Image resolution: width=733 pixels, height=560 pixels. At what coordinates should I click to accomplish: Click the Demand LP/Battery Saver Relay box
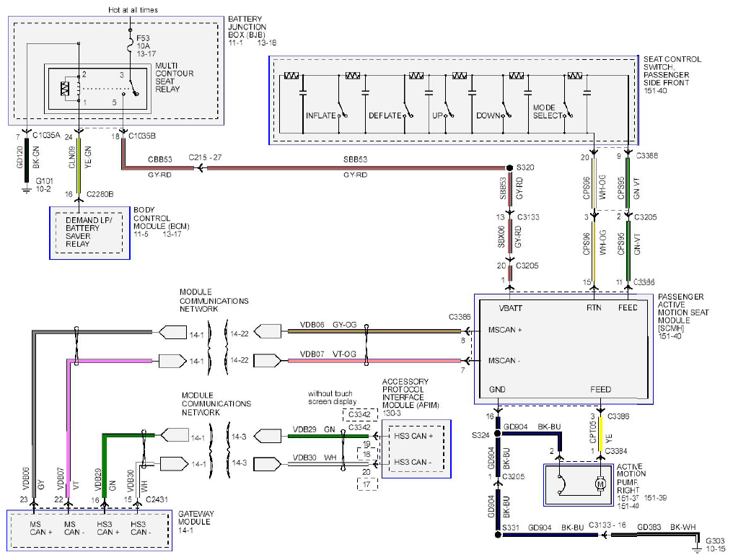(x=89, y=233)
